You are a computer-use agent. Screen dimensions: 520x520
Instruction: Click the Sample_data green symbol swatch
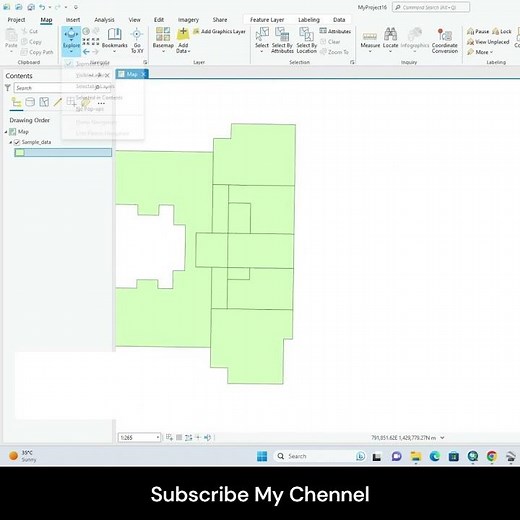(20, 152)
